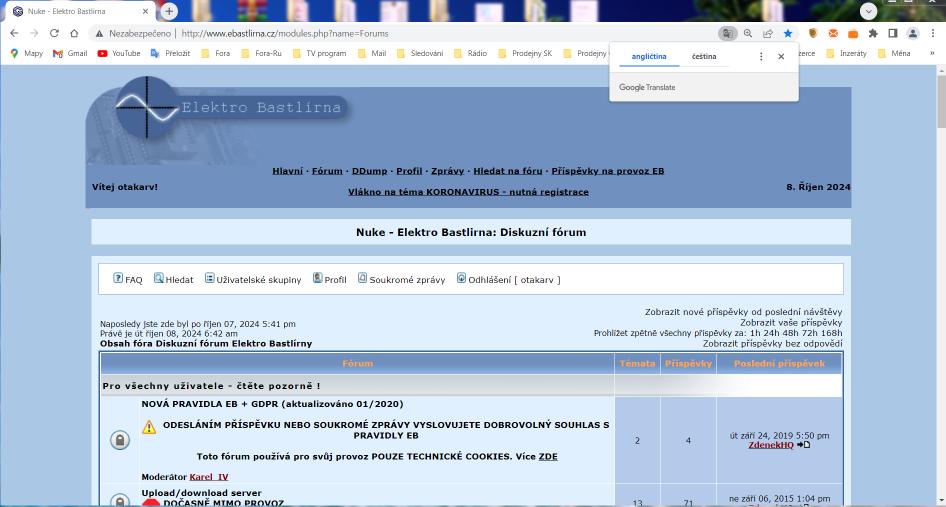Select the čeština tab in Translate popup
The image size is (946, 507).
[704, 57]
